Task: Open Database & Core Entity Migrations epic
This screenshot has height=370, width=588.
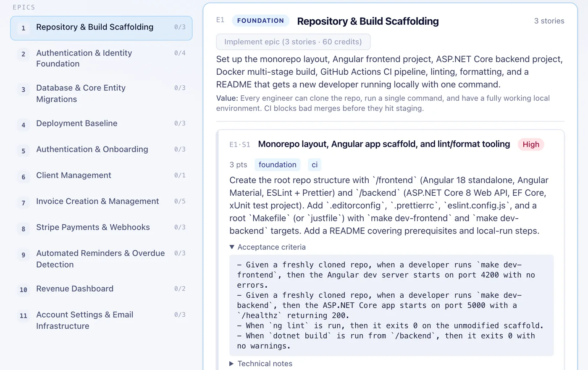Action: (x=101, y=94)
